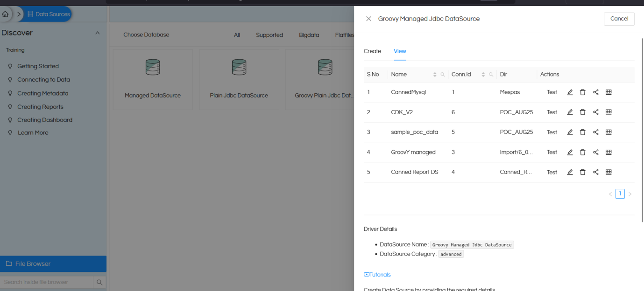This screenshot has height=291, width=644.
Task: Select the All database filter
Action: pos(237,35)
